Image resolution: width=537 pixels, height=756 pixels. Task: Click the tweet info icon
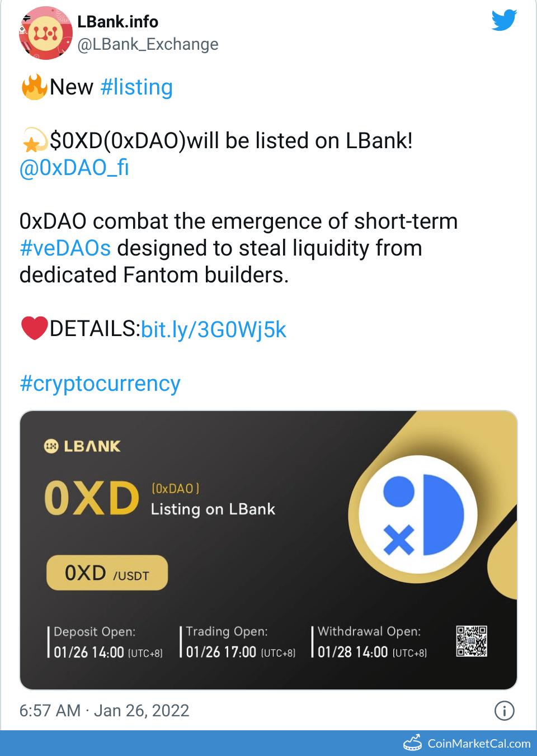pyautogui.click(x=504, y=710)
